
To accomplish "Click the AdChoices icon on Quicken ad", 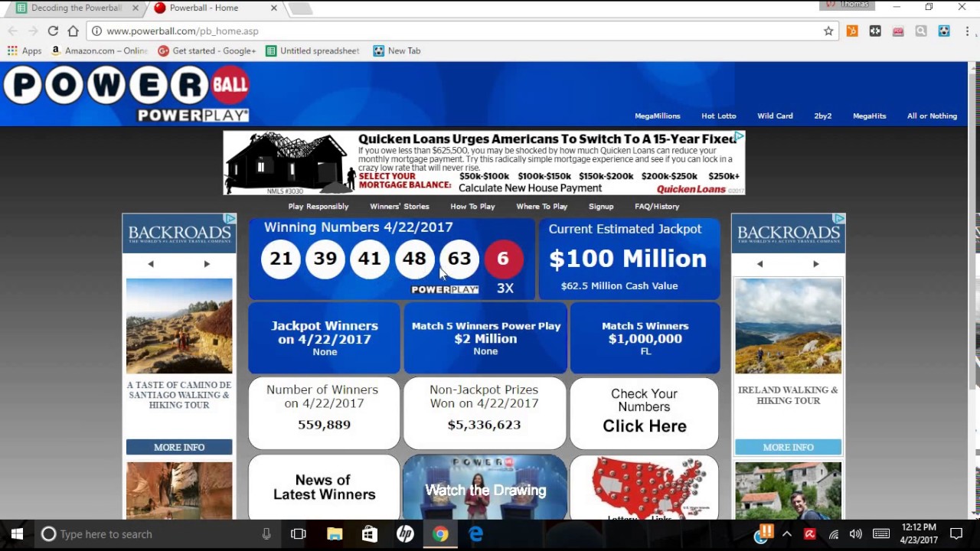I will pos(739,137).
